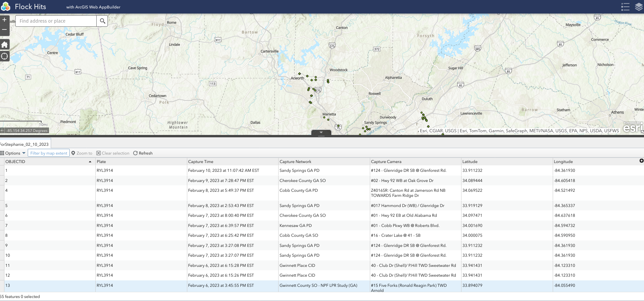Open the Layer List widget icon
Screen dimensions: 644x301
[x=639, y=7]
